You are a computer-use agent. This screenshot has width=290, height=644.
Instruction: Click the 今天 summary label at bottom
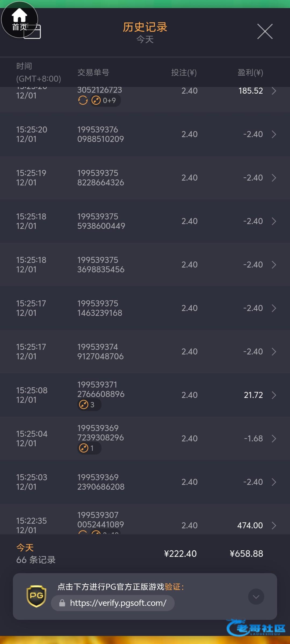coord(25,547)
